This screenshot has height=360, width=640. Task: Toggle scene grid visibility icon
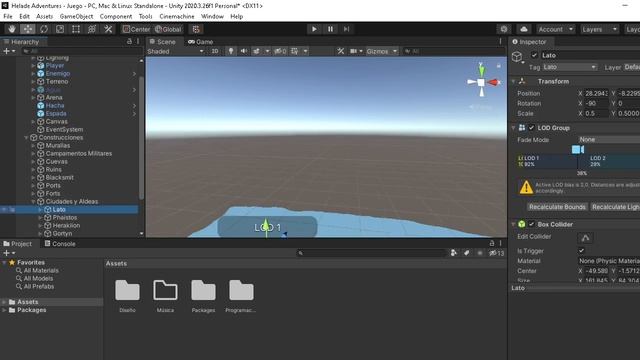point(294,51)
